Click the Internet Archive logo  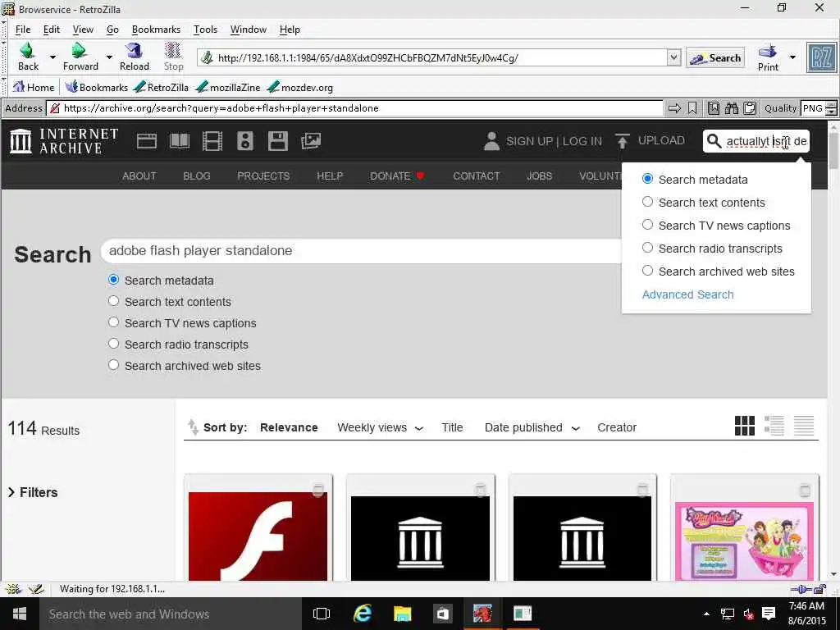point(64,141)
